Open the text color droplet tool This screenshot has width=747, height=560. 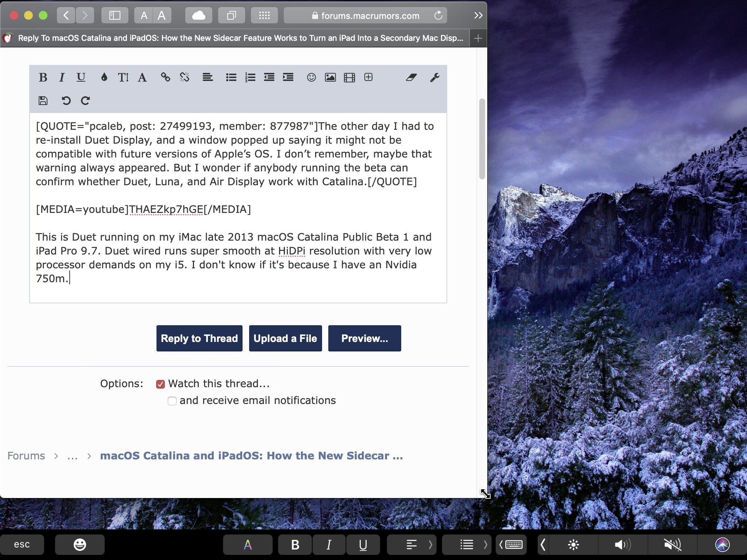click(x=104, y=77)
